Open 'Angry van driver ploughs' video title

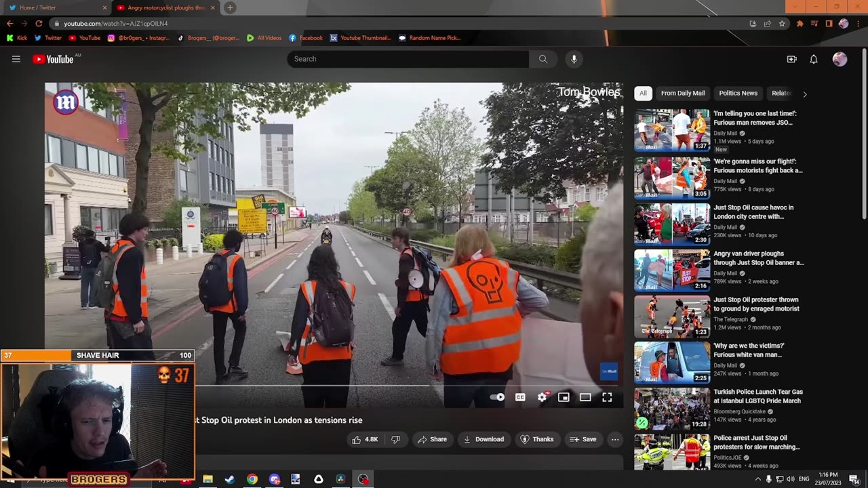pyautogui.click(x=758, y=258)
